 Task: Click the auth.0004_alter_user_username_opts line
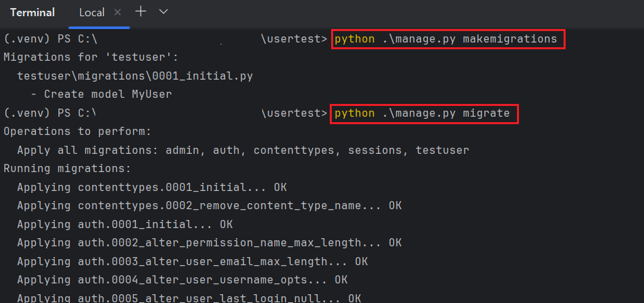click(182, 279)
